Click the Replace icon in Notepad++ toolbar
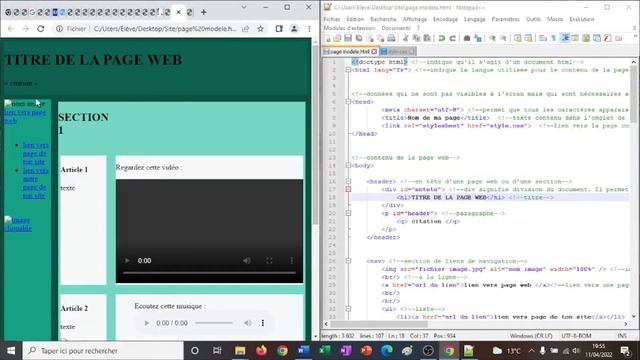 pyautogui.click(x=478, y=38)
